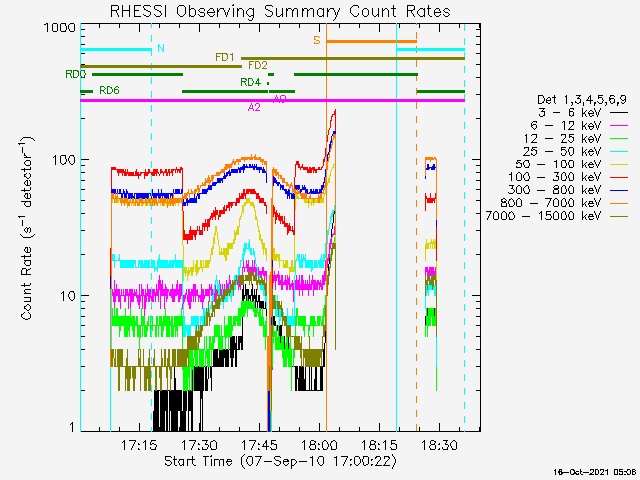Screen dimensions: 640x480
Task: Click the 'N' night flag label
Action: coord(161,48)
